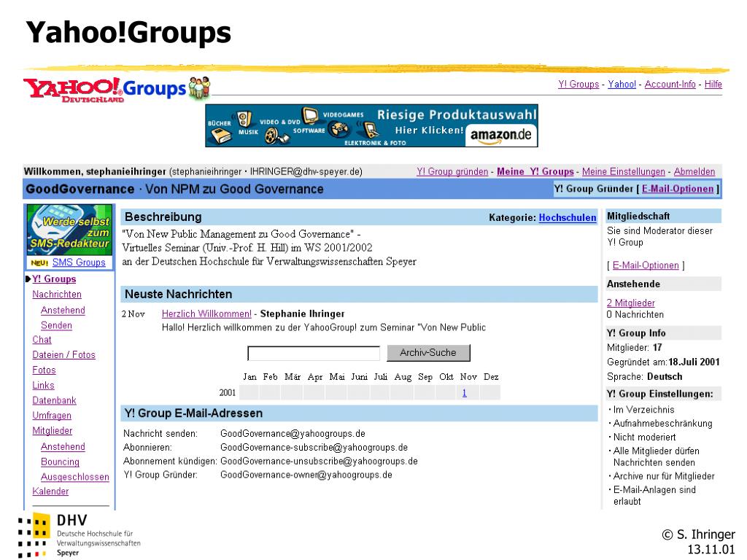
Task: Click the Stephanie Ihringer author name
Action: pos(302,314)
